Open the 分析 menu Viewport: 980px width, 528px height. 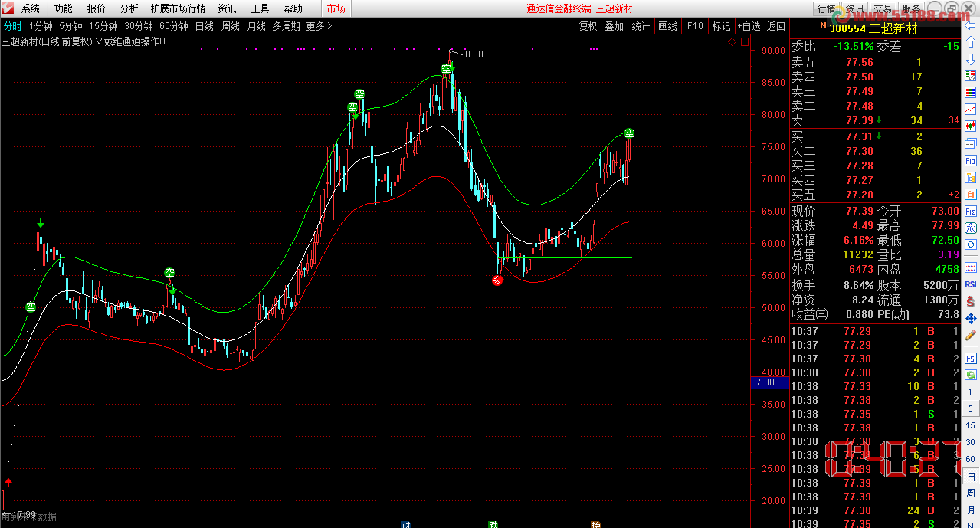pos(129,9)
